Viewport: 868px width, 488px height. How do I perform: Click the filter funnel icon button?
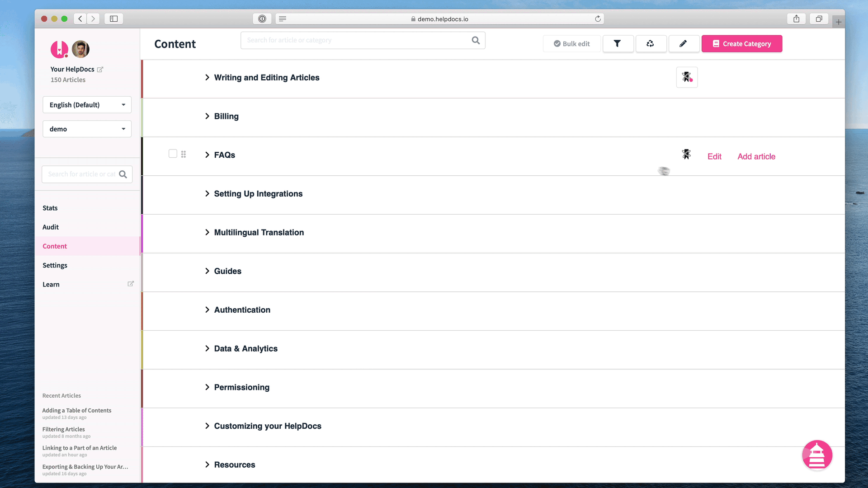pyautogui.click(x=618, y=44)
